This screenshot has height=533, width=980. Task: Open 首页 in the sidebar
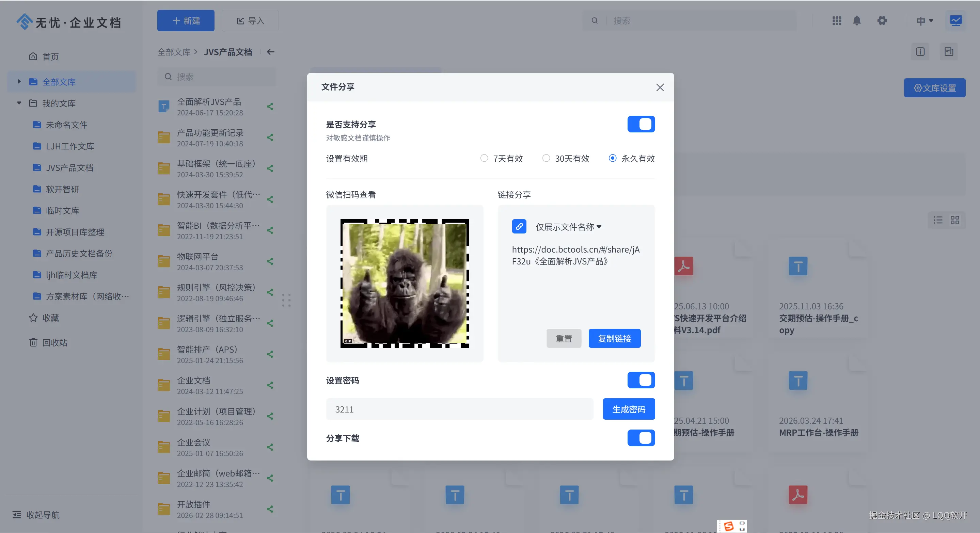50,56
